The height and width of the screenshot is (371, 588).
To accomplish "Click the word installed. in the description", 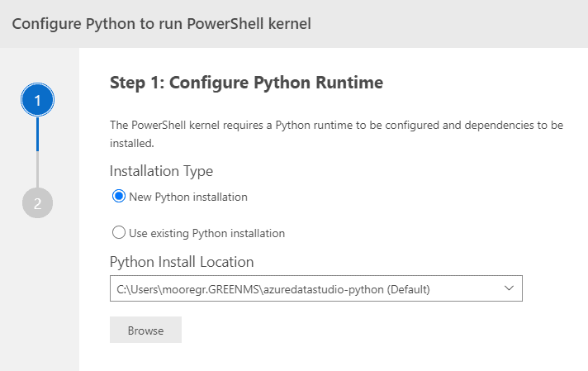I will coord(132,143).
